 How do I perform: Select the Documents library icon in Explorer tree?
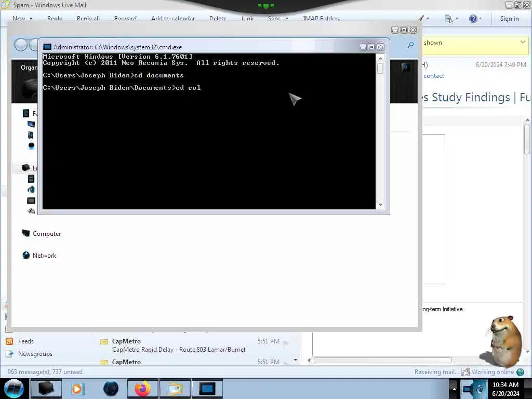point(31,179)
